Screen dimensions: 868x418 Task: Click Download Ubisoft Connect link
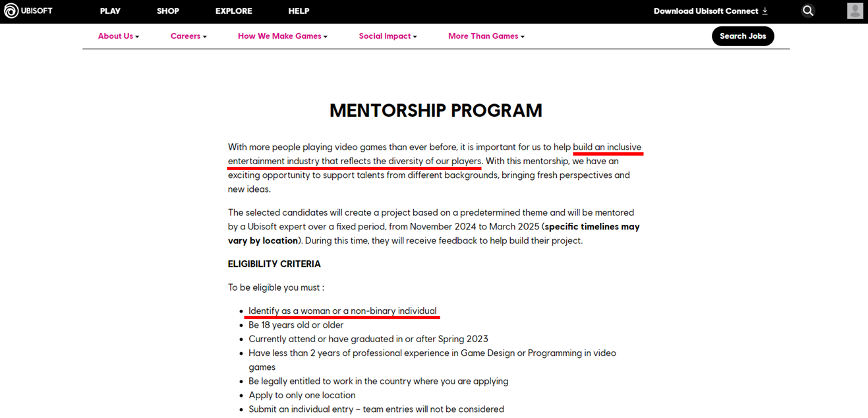click(x=705, y=11)
